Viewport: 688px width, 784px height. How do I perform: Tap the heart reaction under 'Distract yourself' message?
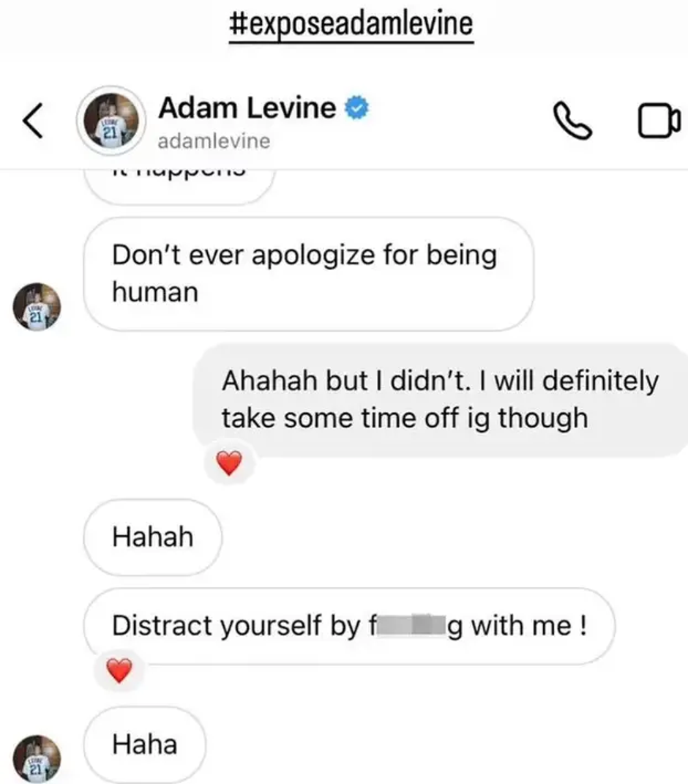point(119,671)
